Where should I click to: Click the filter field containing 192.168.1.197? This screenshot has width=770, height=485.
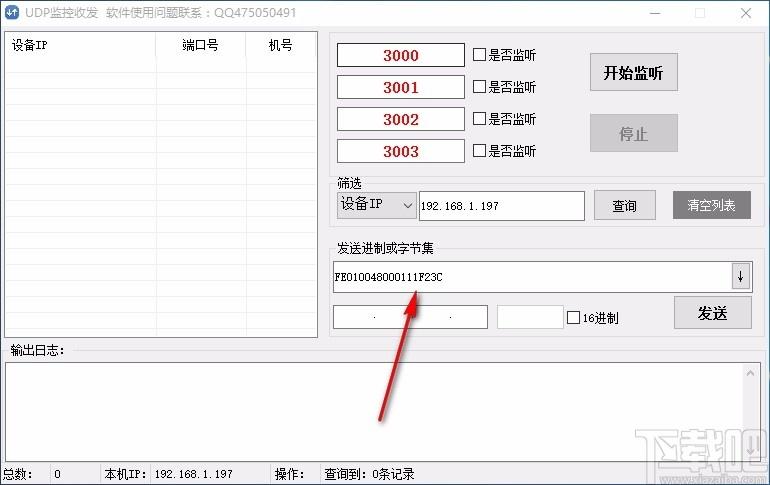[501, 206]
